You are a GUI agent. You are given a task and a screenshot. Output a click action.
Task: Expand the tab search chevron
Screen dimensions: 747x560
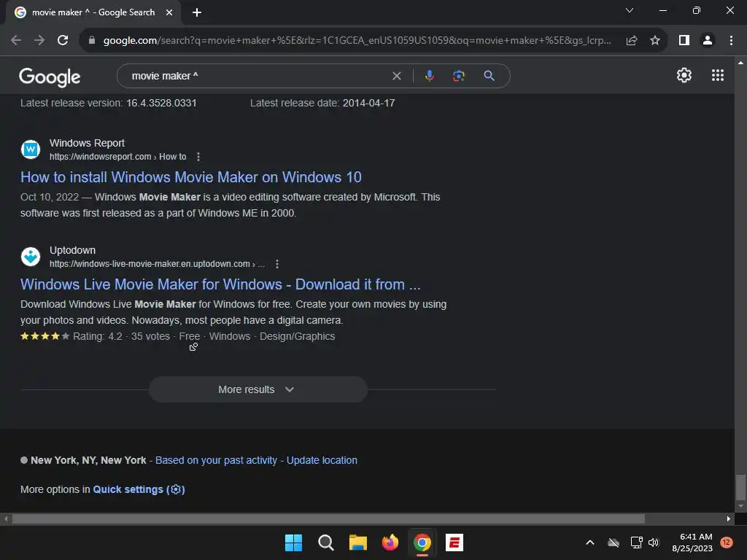[x=630, y=10]
